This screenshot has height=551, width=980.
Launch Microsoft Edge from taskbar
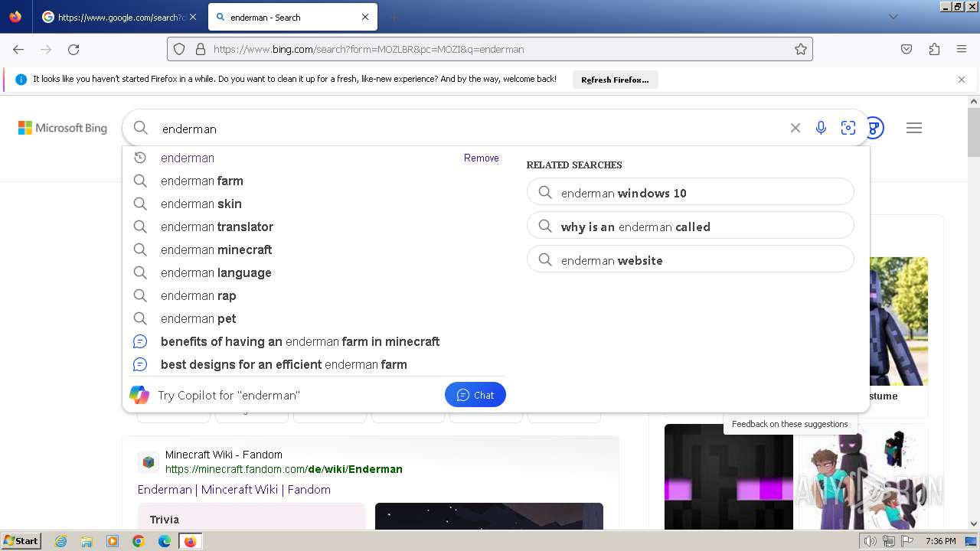pos(165,541)
